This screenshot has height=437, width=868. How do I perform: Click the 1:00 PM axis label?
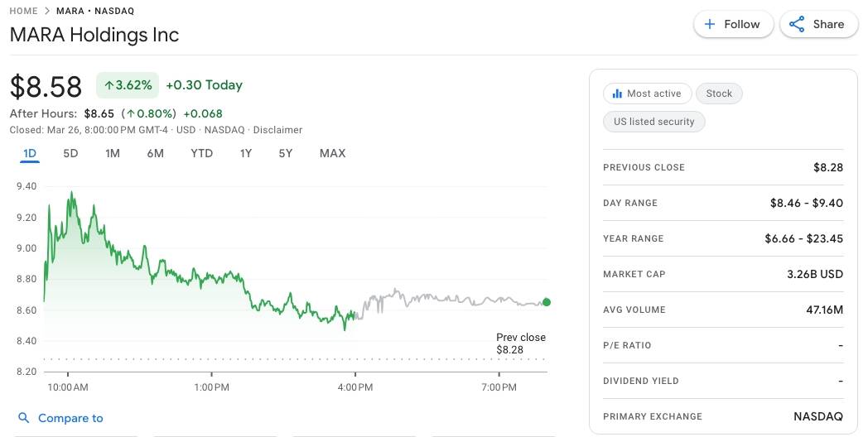211,387
